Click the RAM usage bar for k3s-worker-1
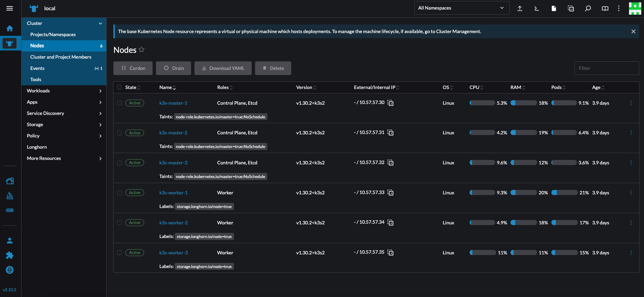Viewport: 644px width, 297px height. pos(523,193)
